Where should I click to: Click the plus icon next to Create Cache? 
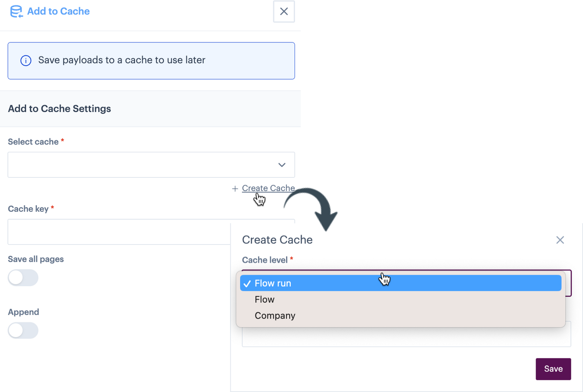click(235, 188)
